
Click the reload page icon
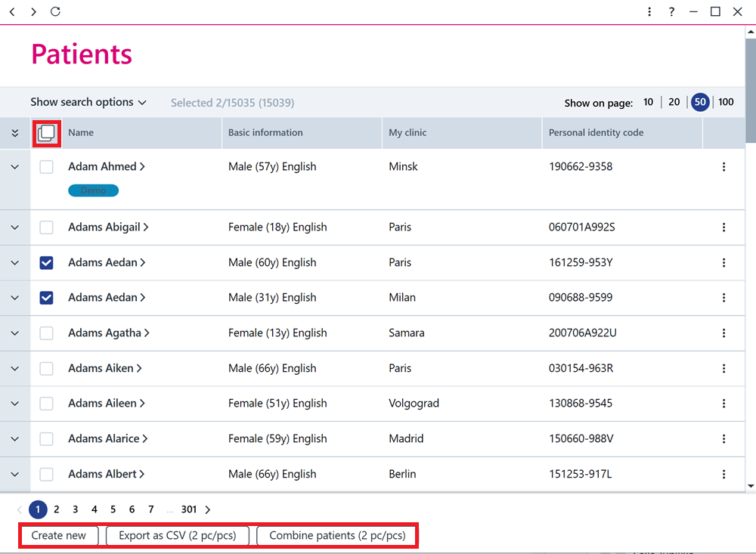point(55,11)
